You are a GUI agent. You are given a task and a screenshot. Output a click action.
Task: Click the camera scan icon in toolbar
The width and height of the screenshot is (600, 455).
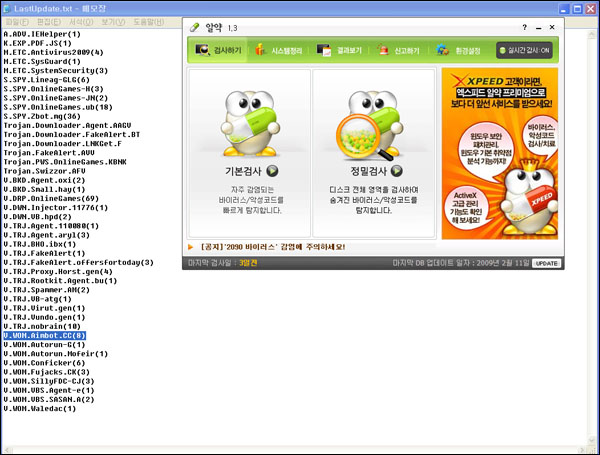[x=202, y=50]
